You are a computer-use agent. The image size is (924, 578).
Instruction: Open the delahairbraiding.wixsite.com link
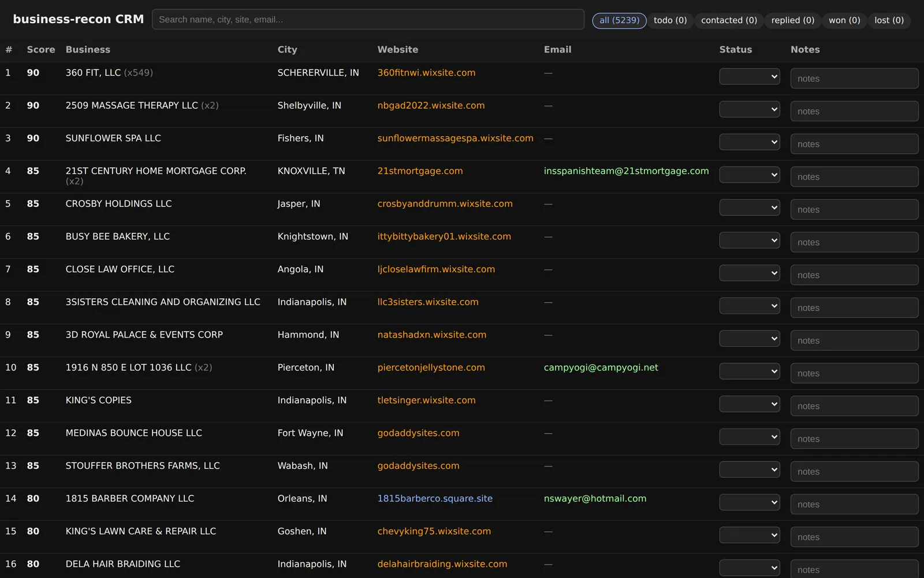click(x=442, y=564)
